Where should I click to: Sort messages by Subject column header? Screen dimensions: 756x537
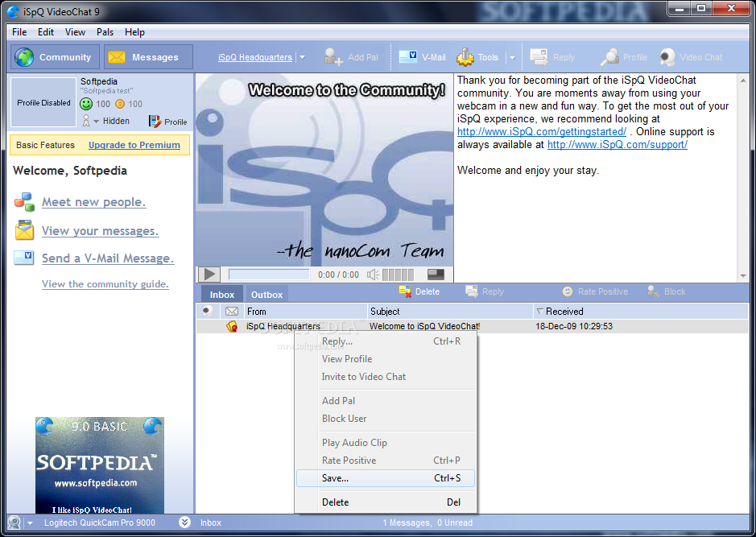pos(450,311)
